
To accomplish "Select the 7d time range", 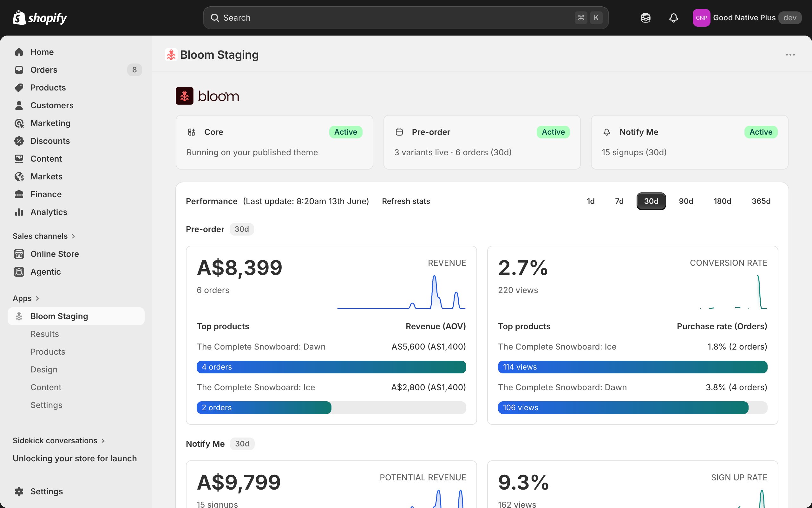I will [619, 201].
